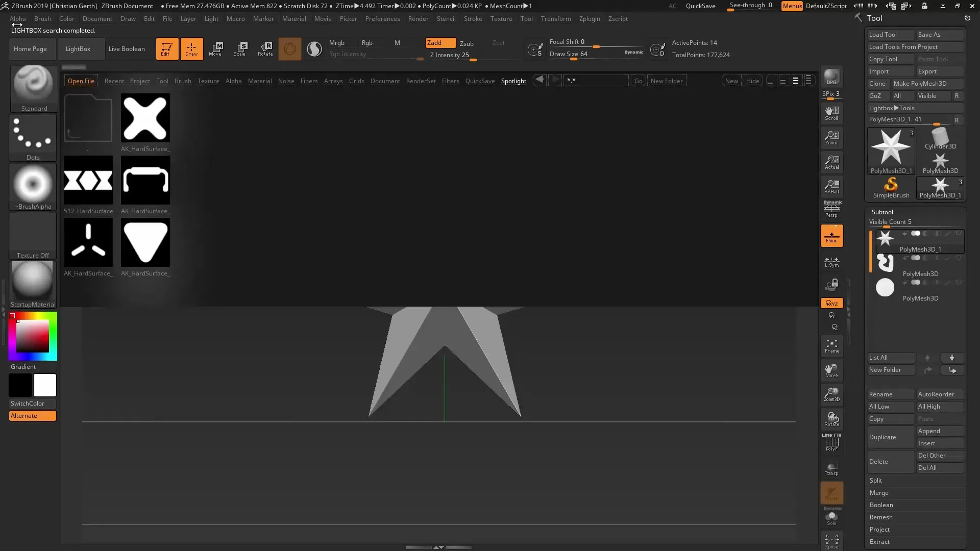Click the right-shelf Move view icon
Screen dimensions: 980x551
831,371
